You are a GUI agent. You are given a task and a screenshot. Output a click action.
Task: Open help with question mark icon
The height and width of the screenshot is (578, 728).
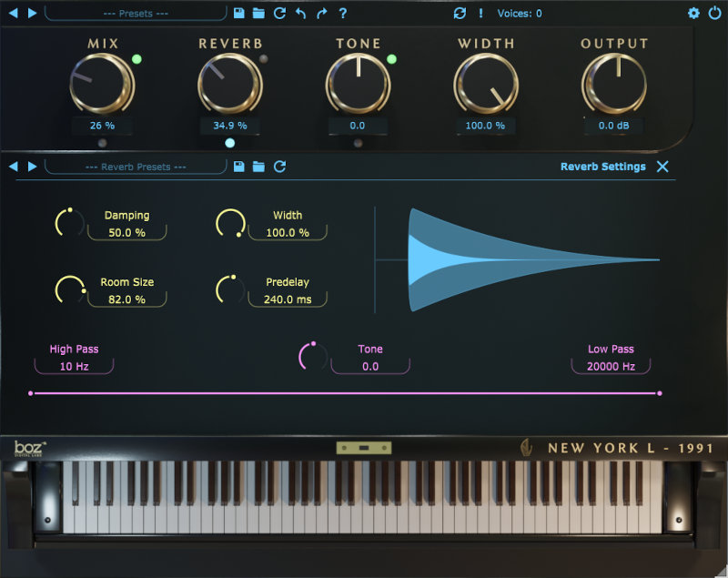342,14
